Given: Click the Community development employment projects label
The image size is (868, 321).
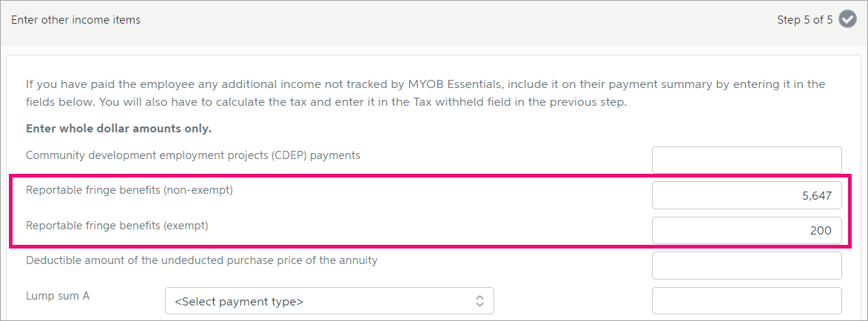Looking at the screenshot, I should 192,155.
